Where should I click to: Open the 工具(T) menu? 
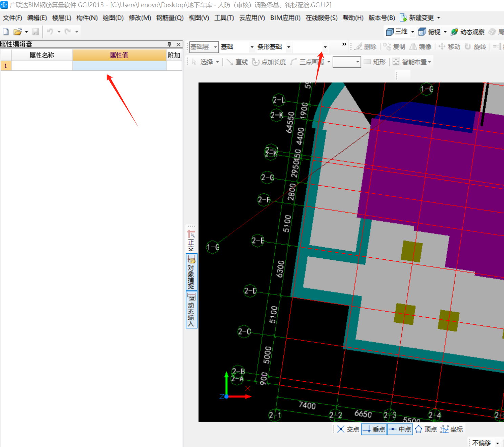(224, 18)
